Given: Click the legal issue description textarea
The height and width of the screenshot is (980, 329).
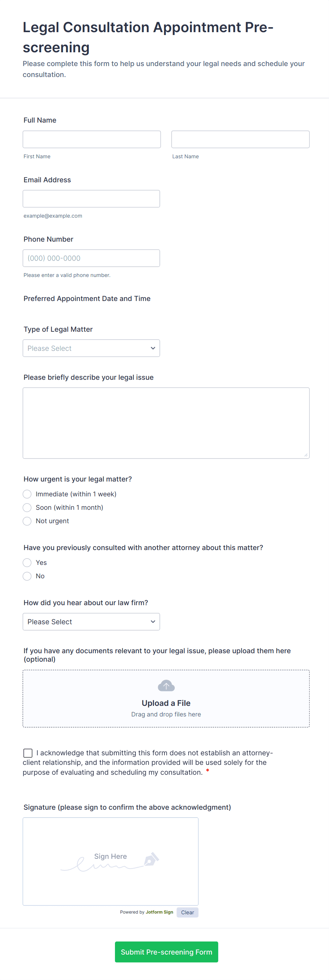Looking at the screenshot, I should [166, 423].
